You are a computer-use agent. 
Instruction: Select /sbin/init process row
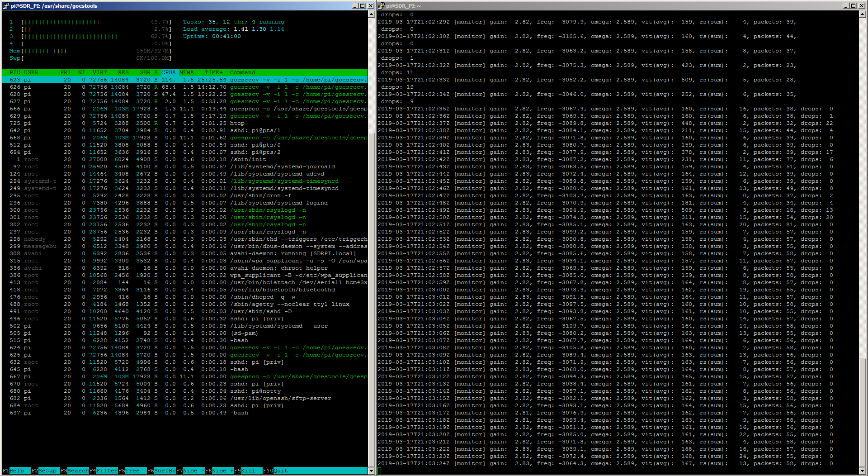(185, 159)
